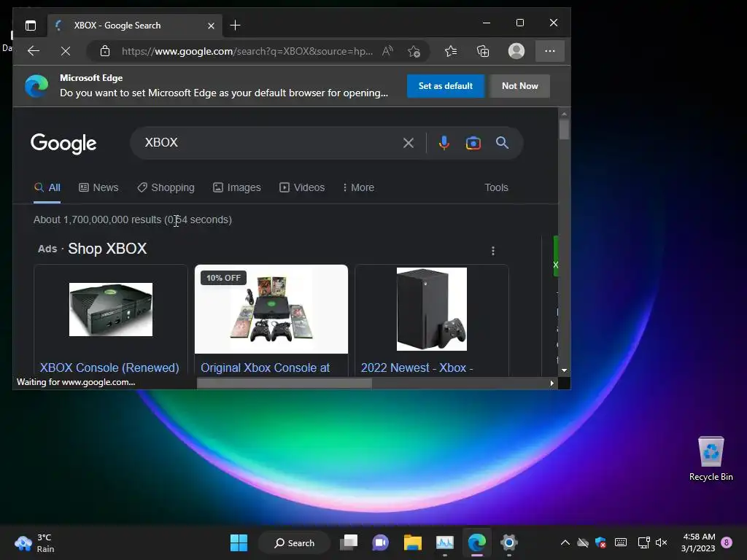
Task: Open clock and calendar flyout
Action: pyautogui.click(x=698, y=542)
